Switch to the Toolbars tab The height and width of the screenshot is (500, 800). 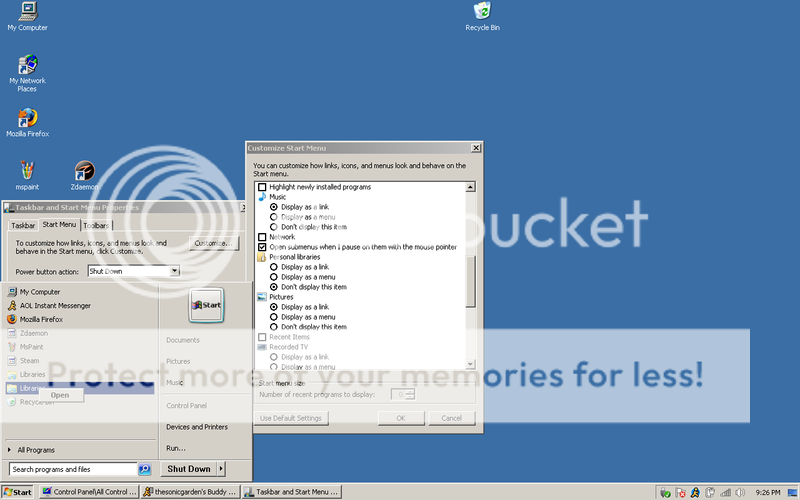(x=96, y=225)
